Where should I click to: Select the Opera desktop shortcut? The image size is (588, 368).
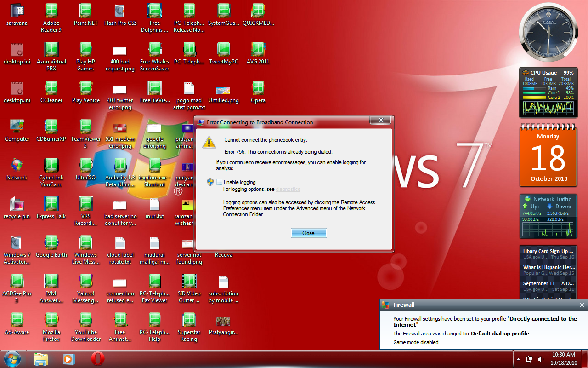tap(258, 92)
